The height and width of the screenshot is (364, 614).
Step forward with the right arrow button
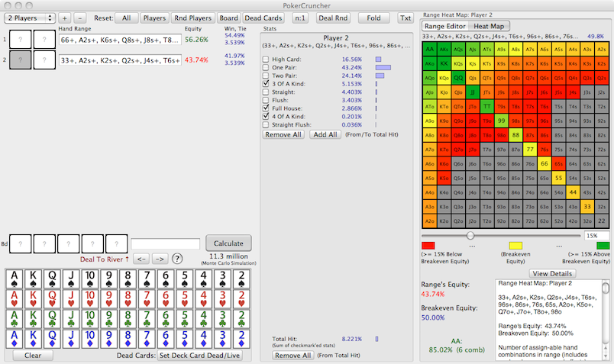click(x=160, y=259)
